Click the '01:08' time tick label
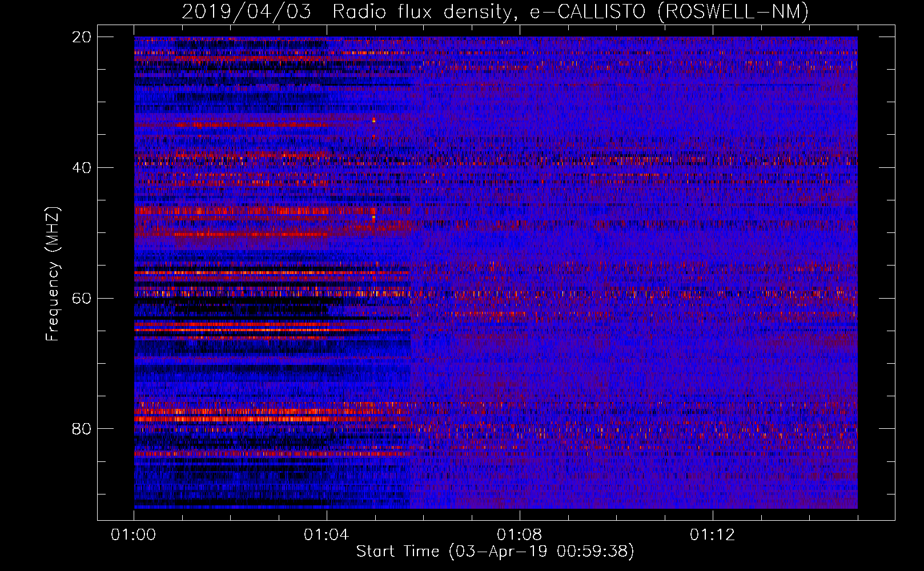 click(520, 535)
